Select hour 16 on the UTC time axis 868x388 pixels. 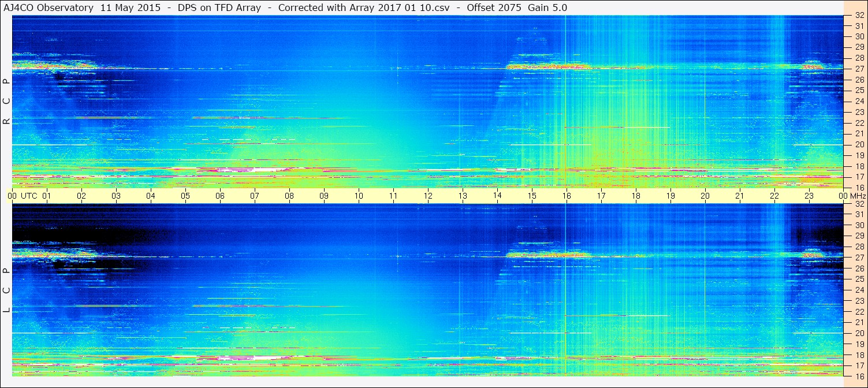[567, 196]
